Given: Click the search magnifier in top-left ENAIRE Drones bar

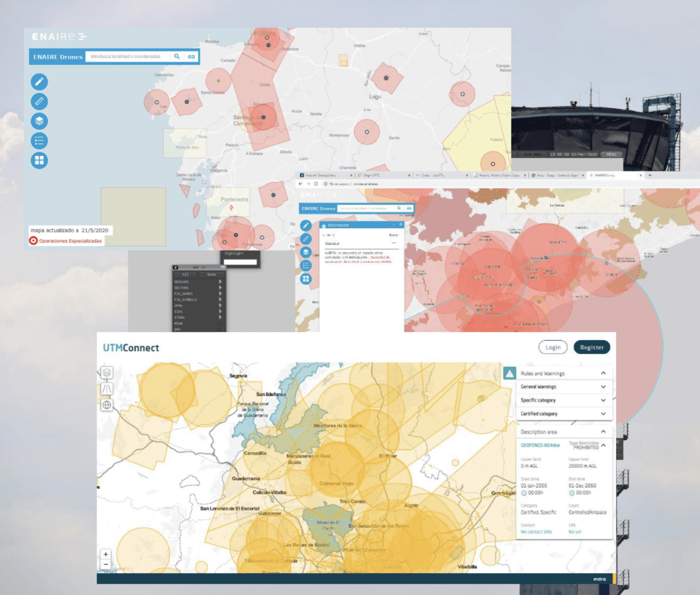Looking at the screenshot, I should (177, 57).
